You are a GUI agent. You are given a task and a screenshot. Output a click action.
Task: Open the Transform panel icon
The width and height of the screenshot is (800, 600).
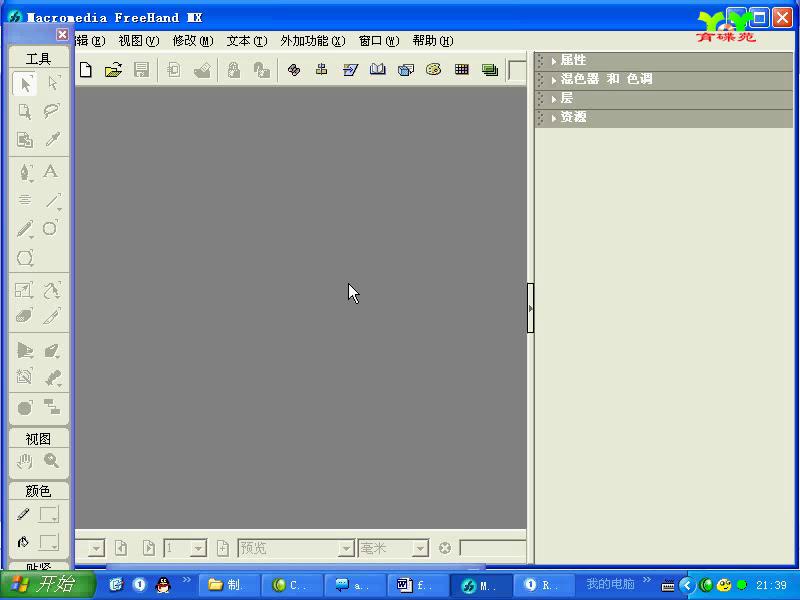(x=350, y=70)
